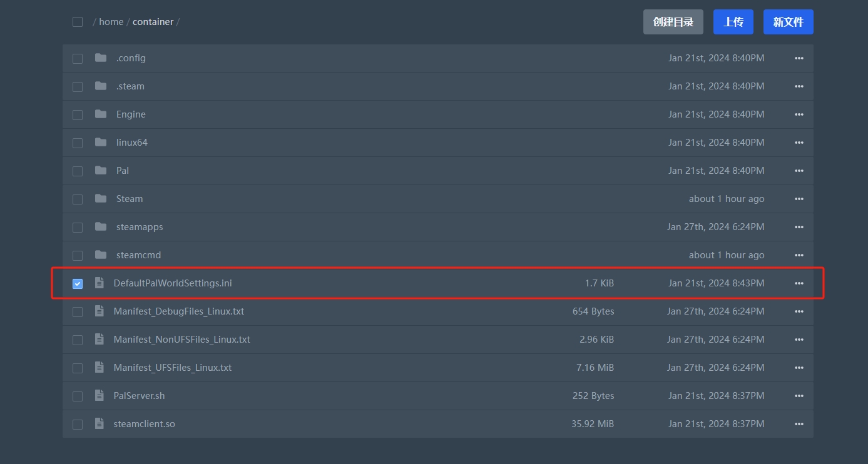Open the options menu for Manifest_DebugFiles_Linux.txt
Image resolution: width=868 pixels, height=464 pixels.
[799, 311]
